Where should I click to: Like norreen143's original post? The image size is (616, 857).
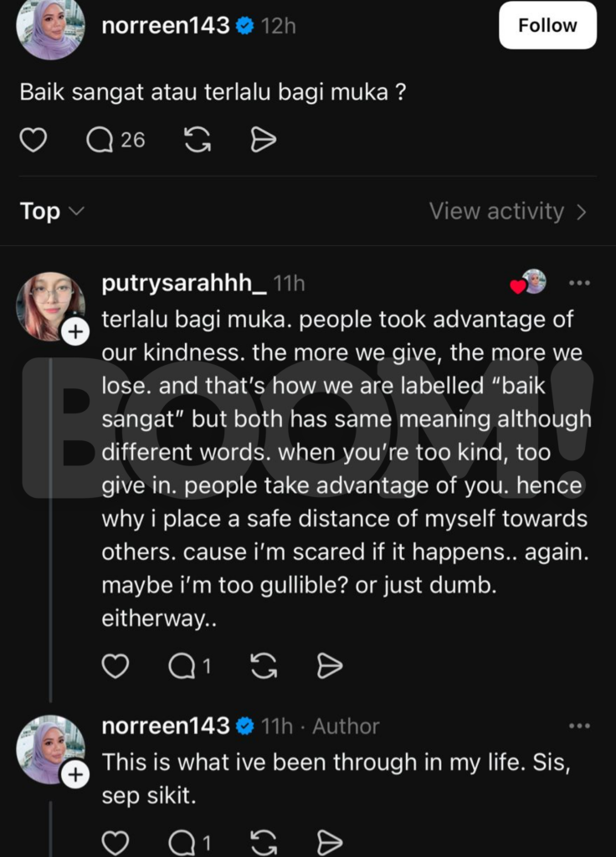[33, 140]
